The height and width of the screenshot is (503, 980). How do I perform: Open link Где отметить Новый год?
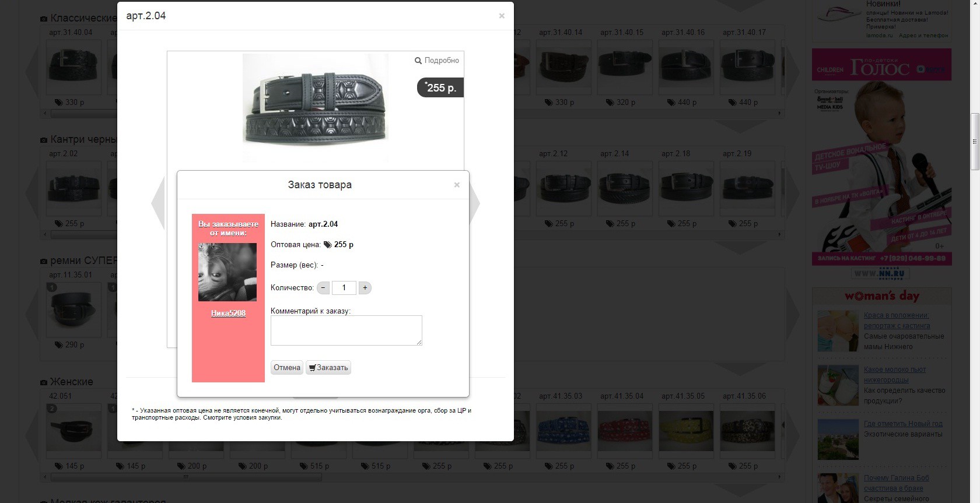903,424
